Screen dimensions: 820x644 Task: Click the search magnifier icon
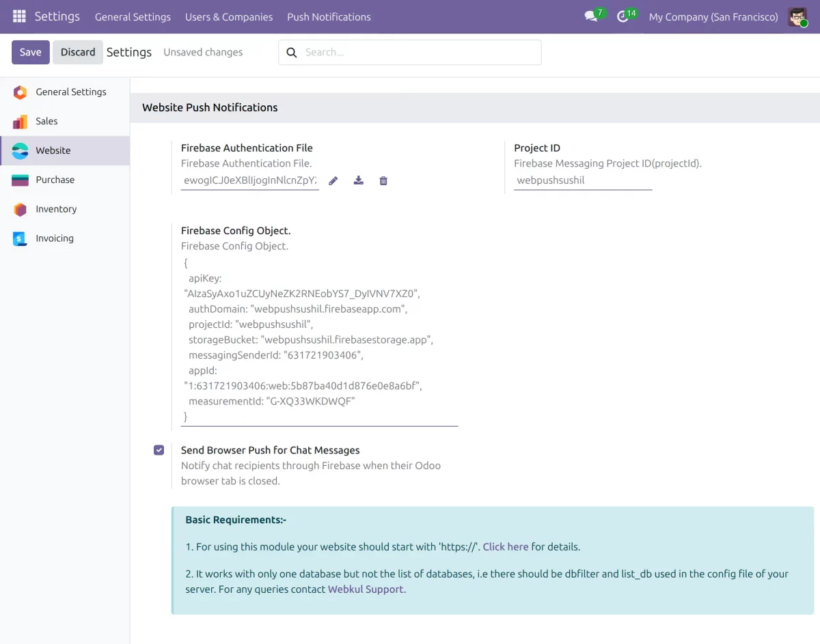pos(292,53)
